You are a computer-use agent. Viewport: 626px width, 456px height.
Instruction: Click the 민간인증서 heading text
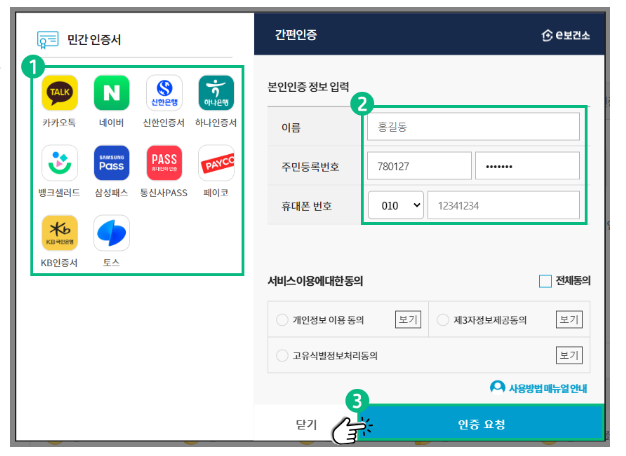click(x=94, y=40)
